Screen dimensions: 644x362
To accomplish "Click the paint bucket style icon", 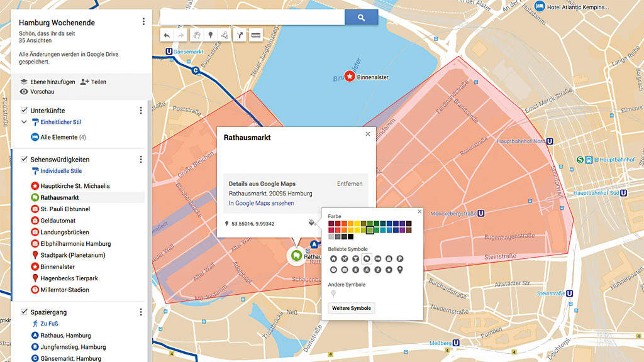I will [311, 222].
